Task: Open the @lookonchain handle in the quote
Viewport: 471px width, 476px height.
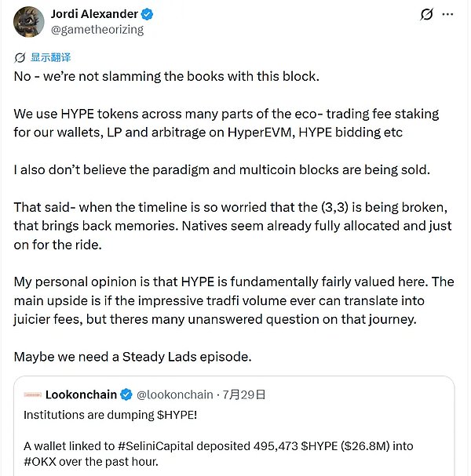Action: point(175,394)
